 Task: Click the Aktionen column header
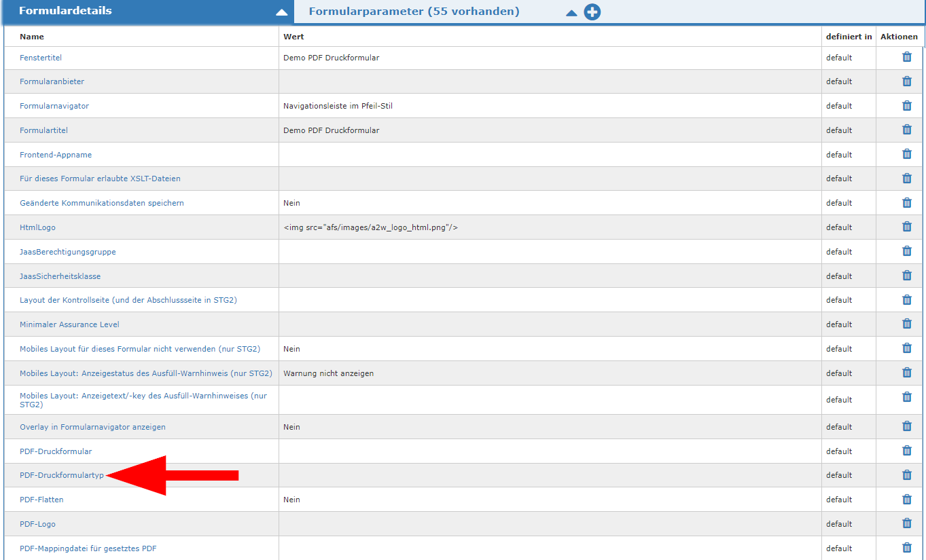[x=899, y=37]
